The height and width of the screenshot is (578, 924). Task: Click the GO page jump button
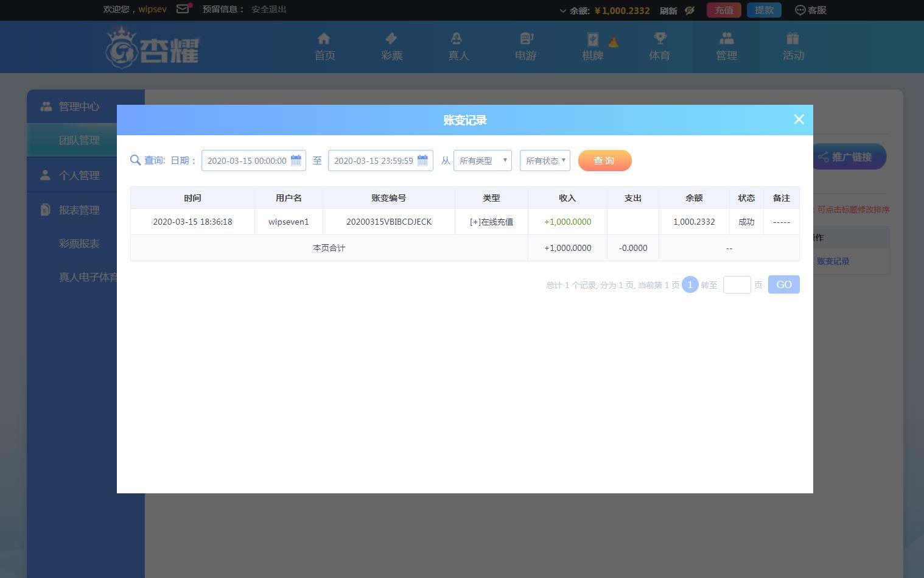(783, 284)
